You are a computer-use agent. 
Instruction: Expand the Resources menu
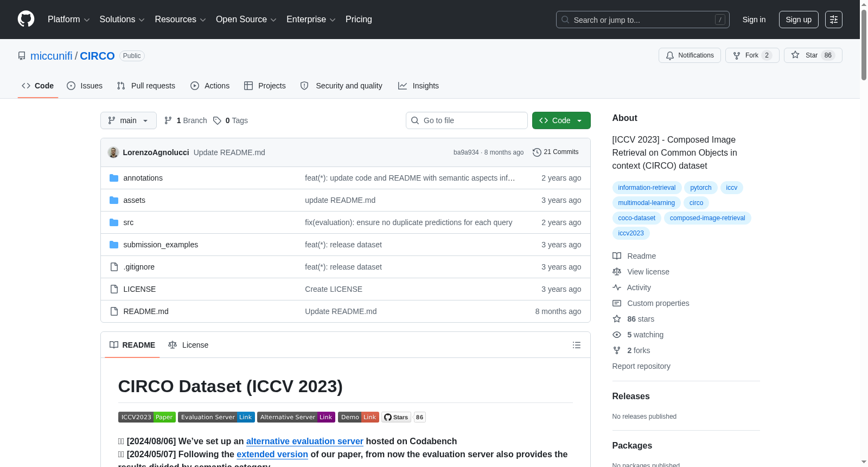(181, 20)
